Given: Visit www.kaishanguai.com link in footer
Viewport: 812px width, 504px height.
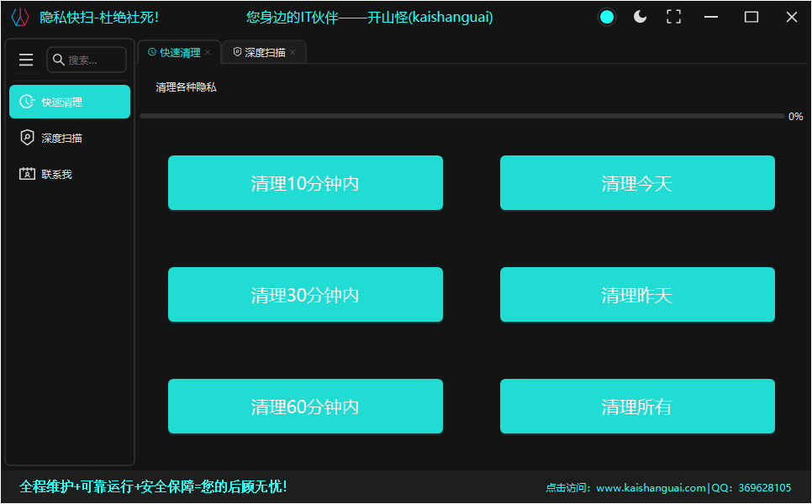Looking at the screenshot, I should point(651,487).
